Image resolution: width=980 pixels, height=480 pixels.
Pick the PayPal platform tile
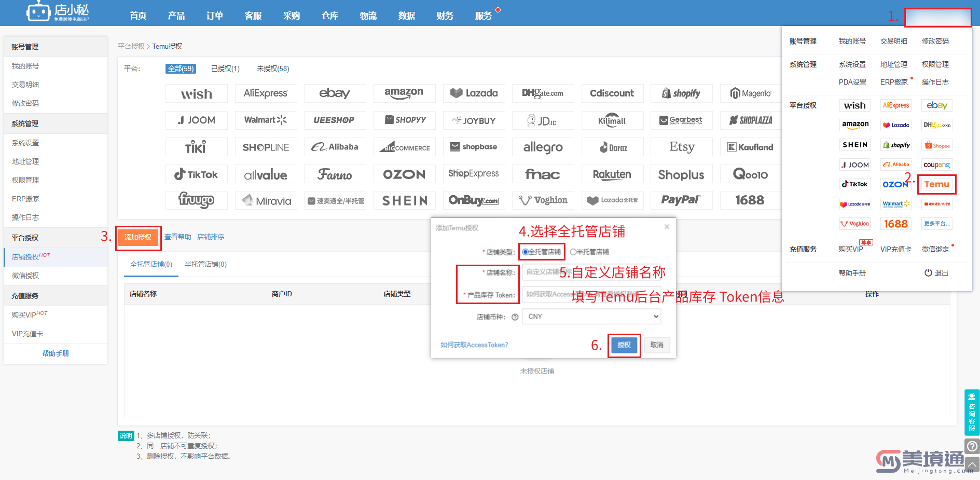tap(682, 200)
